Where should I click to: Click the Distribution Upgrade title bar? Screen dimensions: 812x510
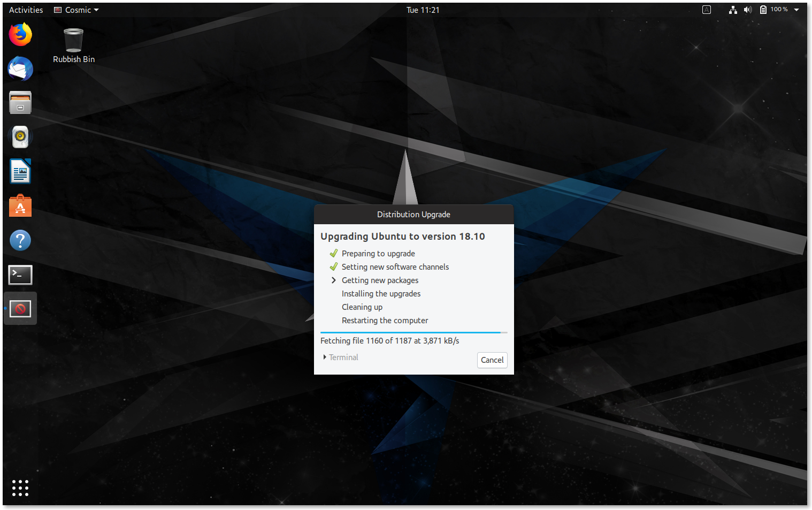click(413, 214)
